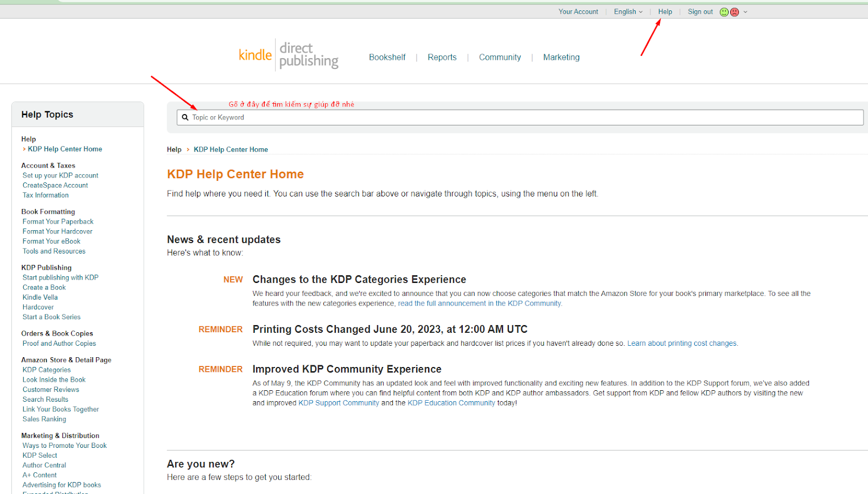Click Orders & Book Copies heading

[57, 333]
